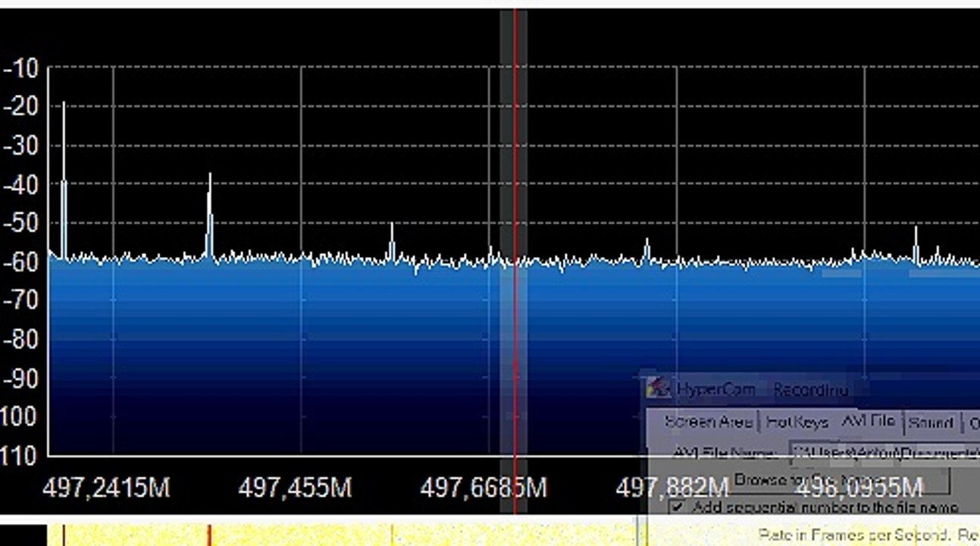This screenshot has width=980, height=546.
Task: Click the -10 dB scale label
Action: point(20,68)
